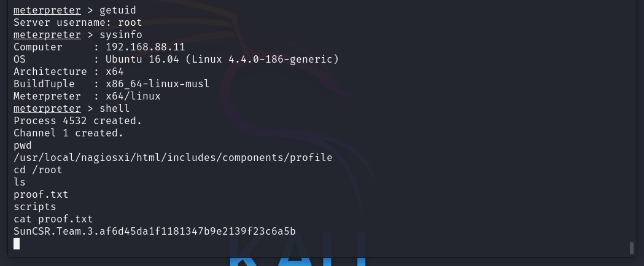
Task: Click the SunCSR.Team.3 flag hash string
Action: [155, 231]
